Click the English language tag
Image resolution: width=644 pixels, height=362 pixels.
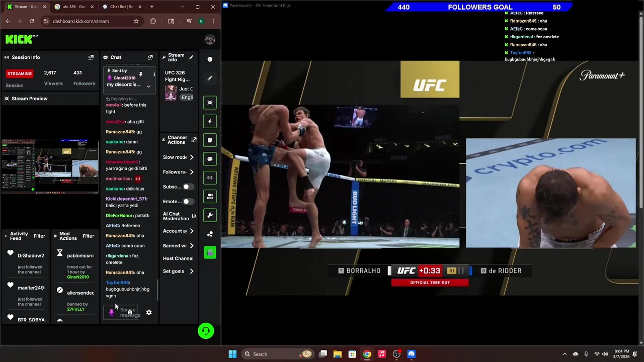(187, 97)
